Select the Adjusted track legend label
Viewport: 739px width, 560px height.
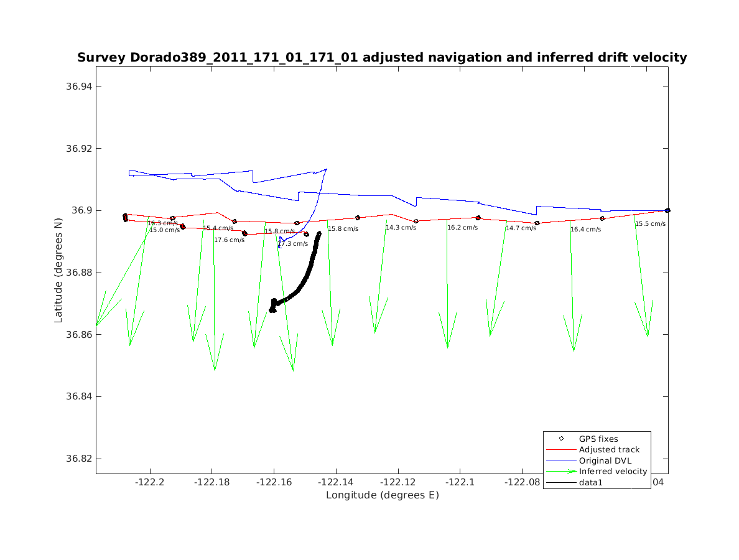coord(608,450)
